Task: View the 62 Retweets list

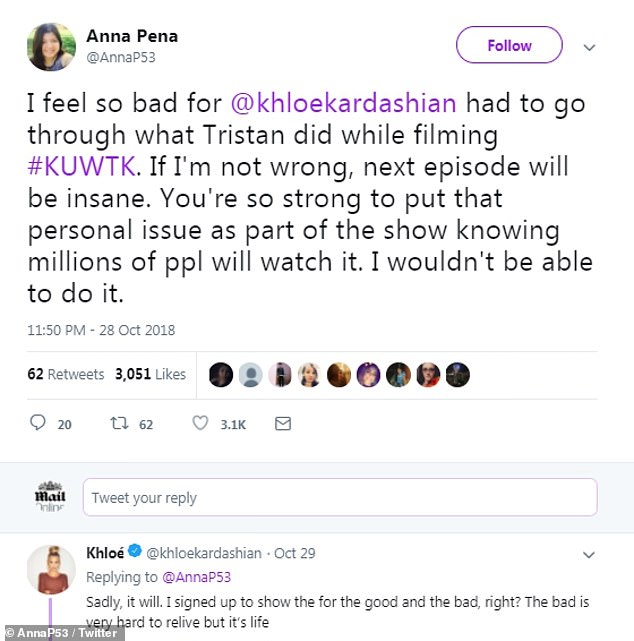Action: (x=66, y=374)
